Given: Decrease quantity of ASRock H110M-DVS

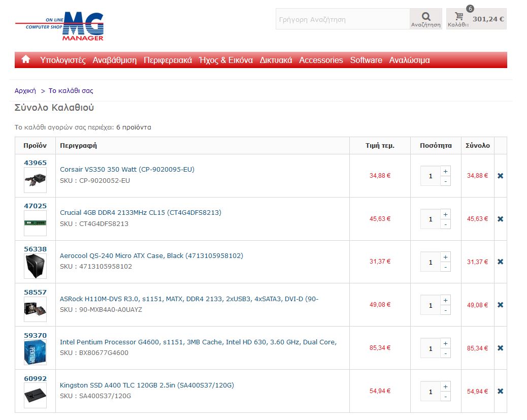Looking at the screenshot, I should point(445,310).
